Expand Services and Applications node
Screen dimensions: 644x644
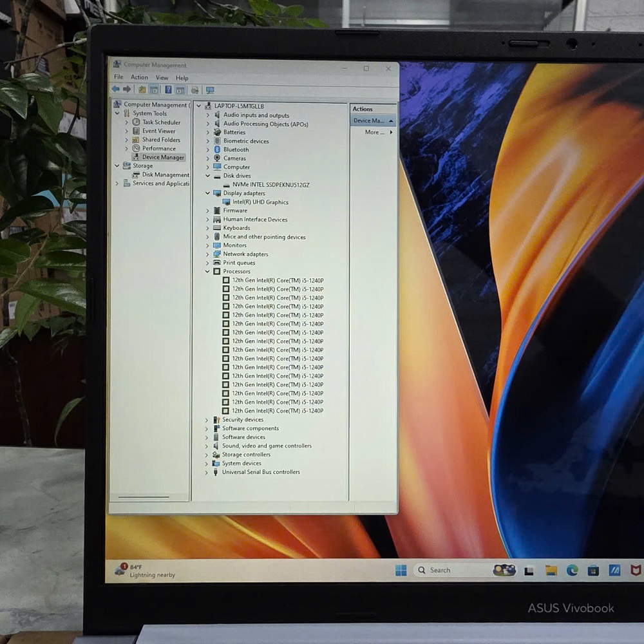(x=117, y=184)
